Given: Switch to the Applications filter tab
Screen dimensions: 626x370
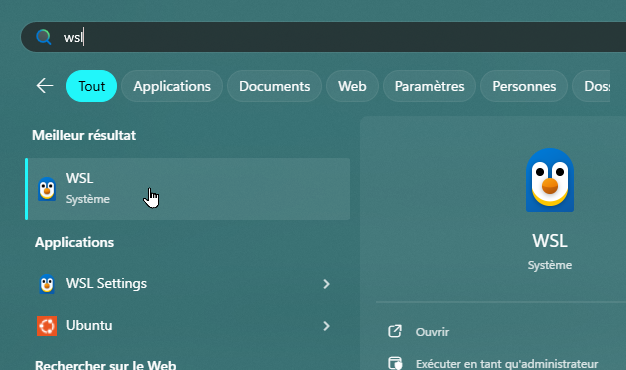Looking at the screenshot, I should click(x=172, y=86).
